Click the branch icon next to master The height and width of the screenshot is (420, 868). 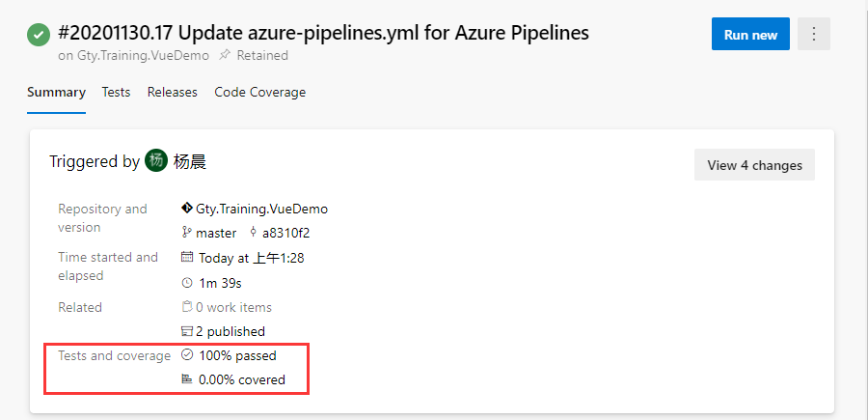pos(187,233)
